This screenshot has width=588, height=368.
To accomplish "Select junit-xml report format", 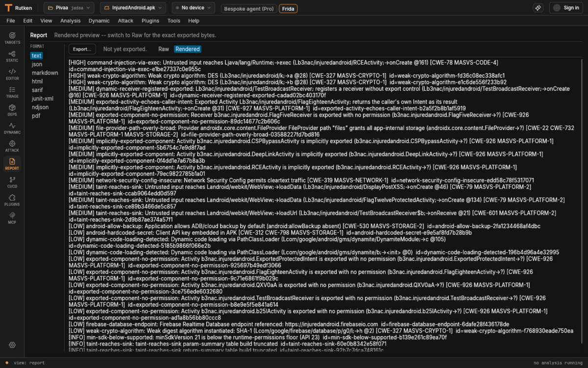I will pyautogui.click(x=43, y=99).
